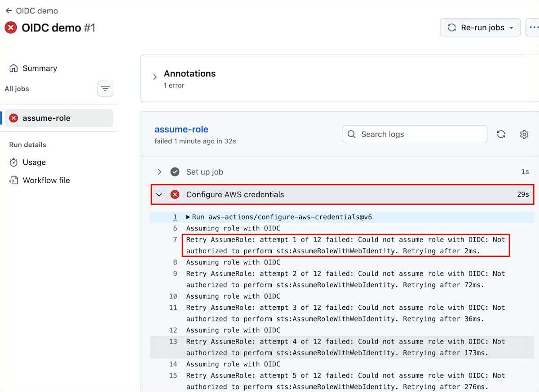Open the Workflow file page

coord(40,180)
